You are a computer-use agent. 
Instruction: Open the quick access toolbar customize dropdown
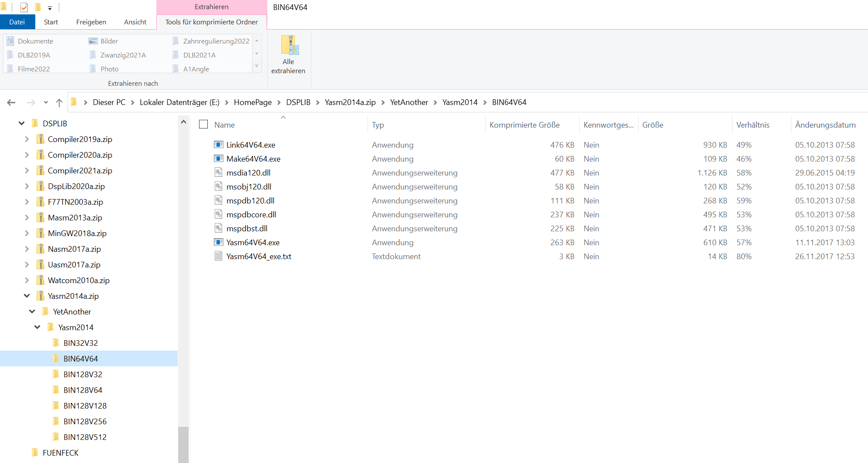[x=50, y=8]
